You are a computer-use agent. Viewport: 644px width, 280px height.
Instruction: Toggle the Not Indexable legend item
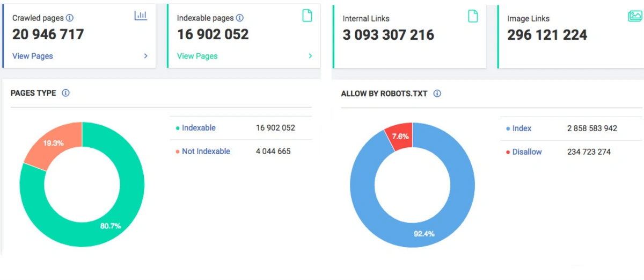point(206,152)
